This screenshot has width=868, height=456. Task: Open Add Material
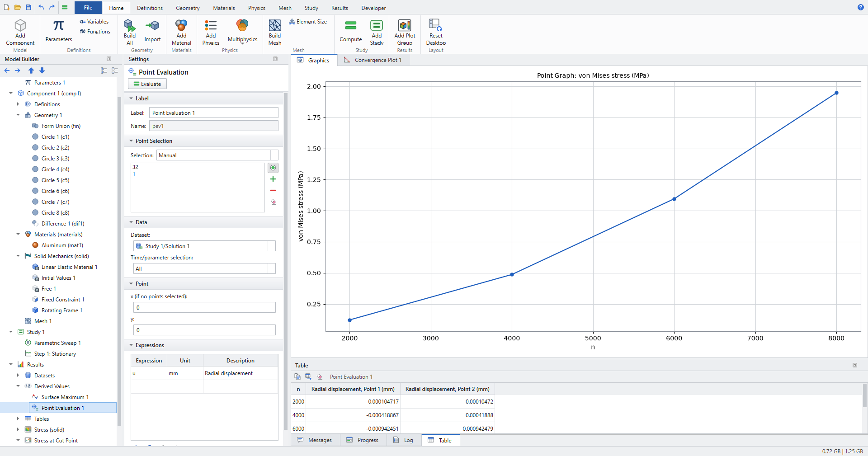pos(181,32)
